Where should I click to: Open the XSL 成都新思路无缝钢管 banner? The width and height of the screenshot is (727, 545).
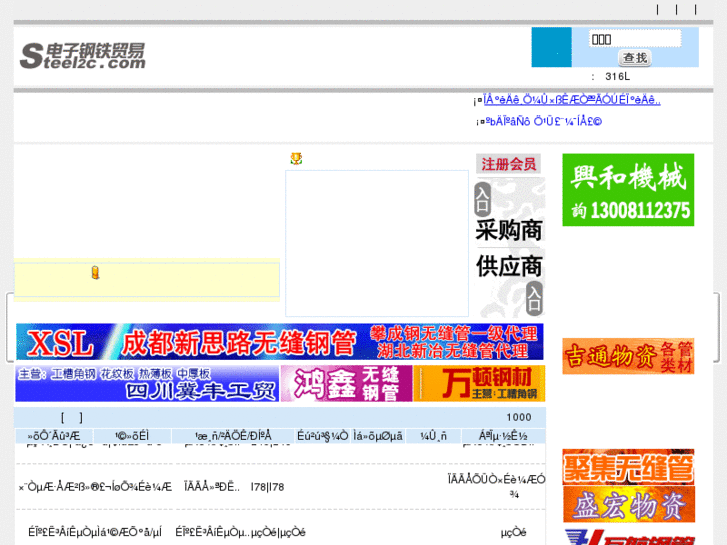[x=280, y=342]
